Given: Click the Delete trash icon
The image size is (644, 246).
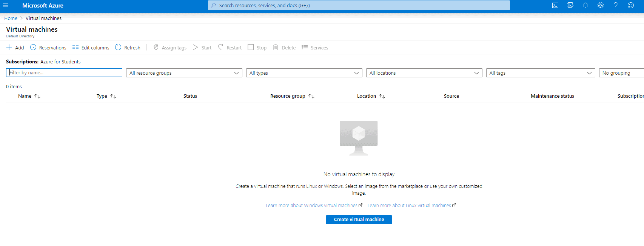Looking at the screenshot, I should pos(276,47).
